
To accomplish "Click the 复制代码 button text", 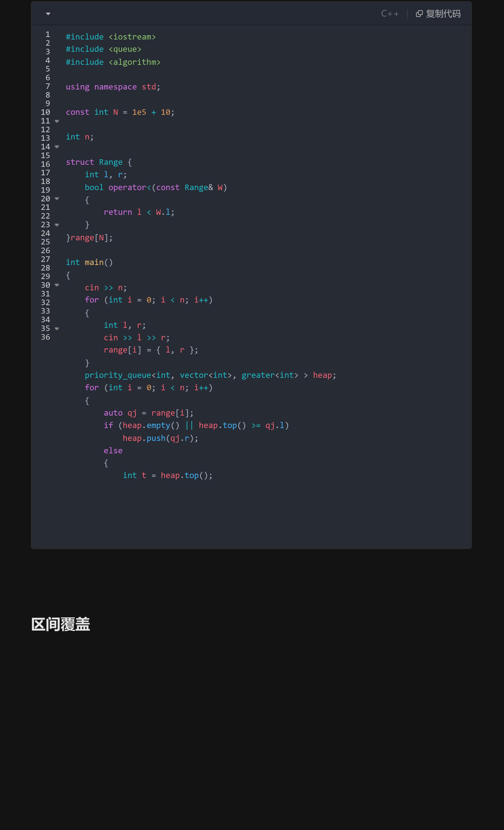I will (443, 14).
